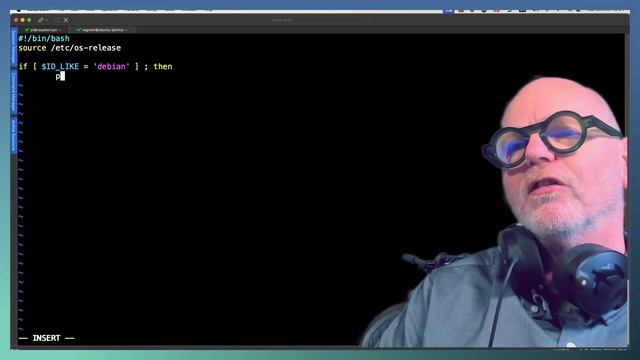640x360 pixels.
Task: Switch to the vagrant ubuntu session tab
Action: [102, 30]
